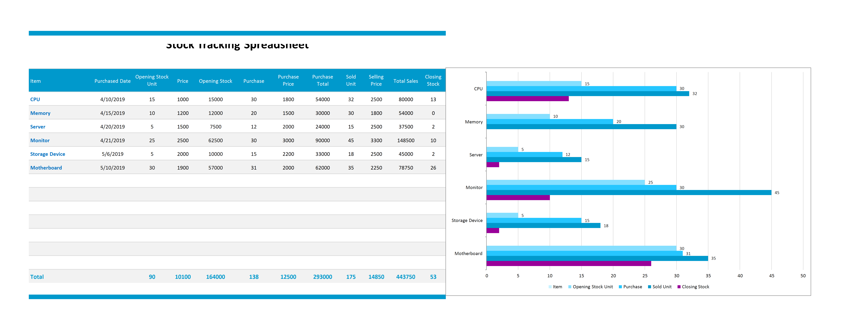Select the total opening stock 164000
Viewport: 868px width, 330px height.
tap(215, 277)
